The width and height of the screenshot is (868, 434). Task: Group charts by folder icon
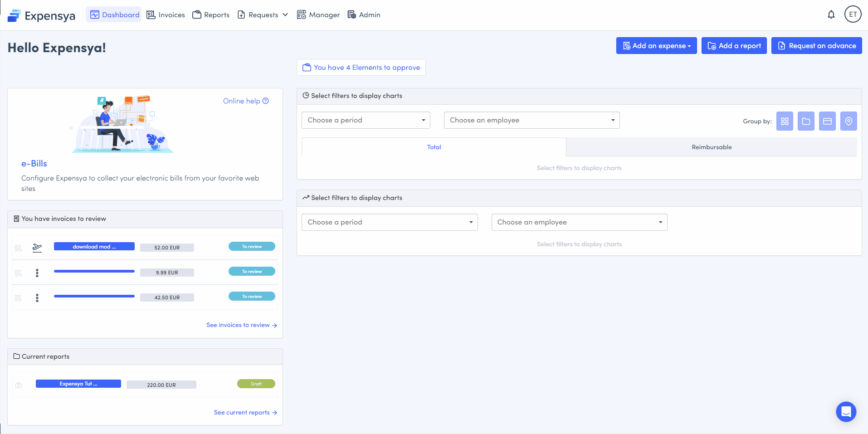[x=806, y=121]
